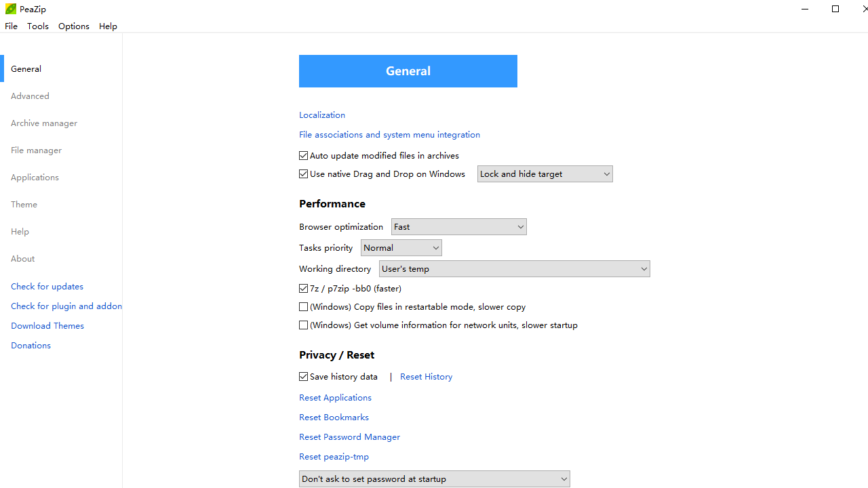
Task: Click the Localization link
Action: tap(322, 115)
